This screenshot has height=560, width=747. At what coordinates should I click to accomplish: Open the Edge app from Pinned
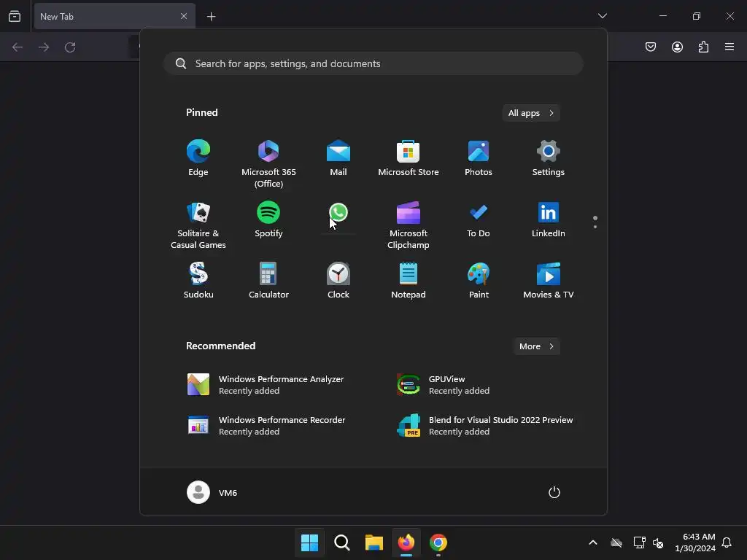[x=198, y=158]
